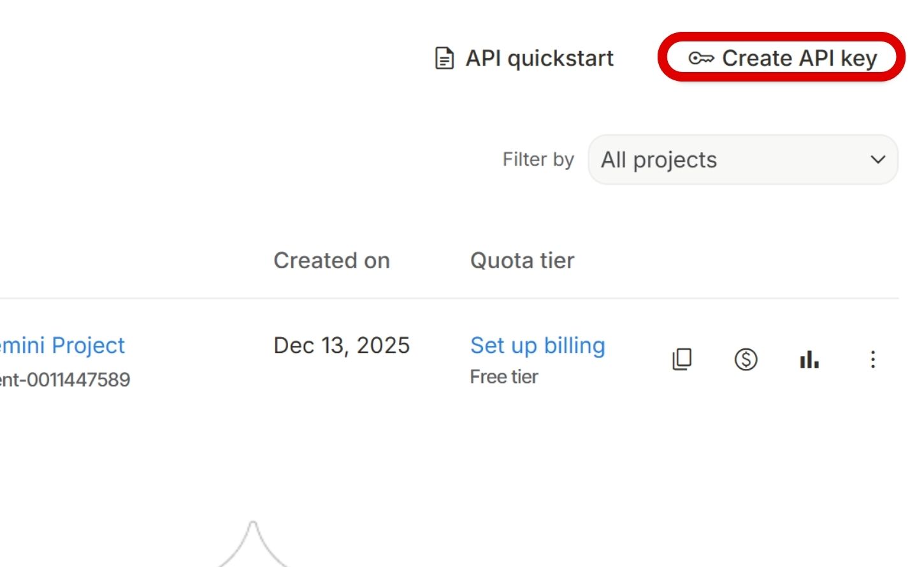
Task: Open the API quickstart link
Action: pos(539,59)
